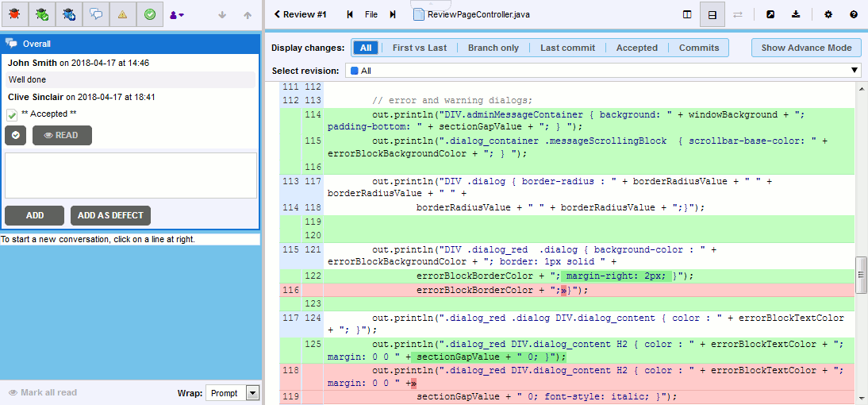
Task: Switch to side-by-side diff view icon
Action: (687, 14)
